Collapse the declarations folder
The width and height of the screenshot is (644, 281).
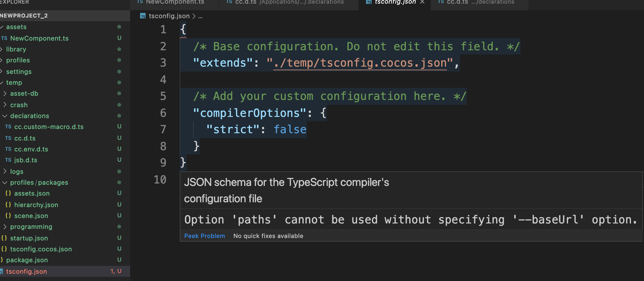pyautogui.click(x=5, y=116)
